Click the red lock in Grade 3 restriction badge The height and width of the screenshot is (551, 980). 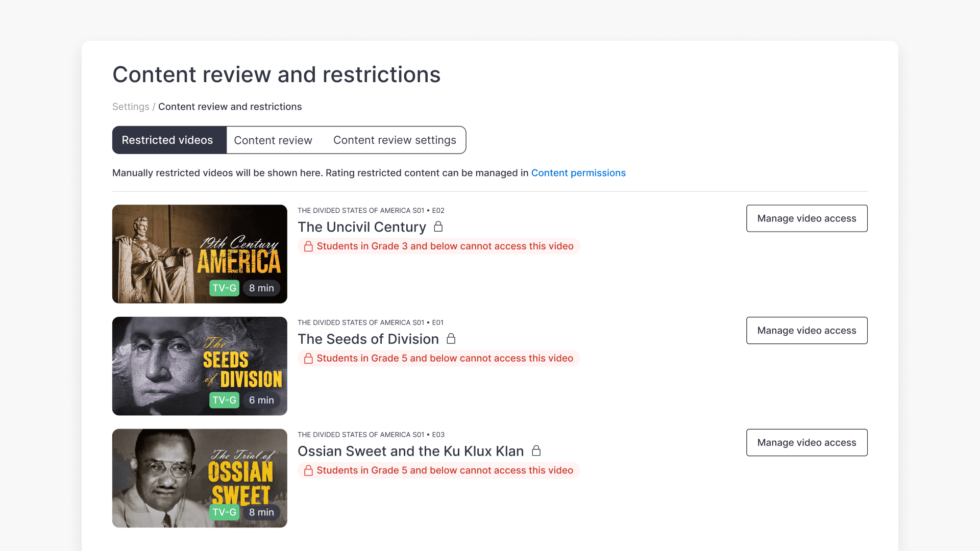click(x=308, y=246)
